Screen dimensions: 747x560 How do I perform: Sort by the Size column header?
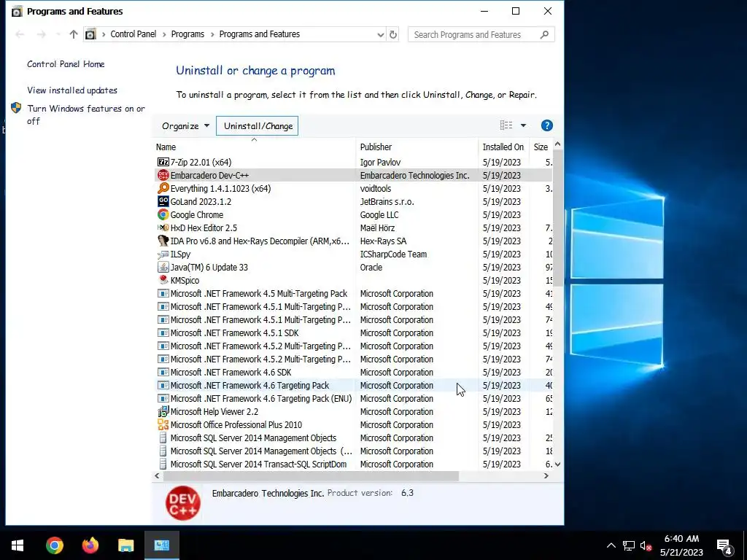(541, 147)
